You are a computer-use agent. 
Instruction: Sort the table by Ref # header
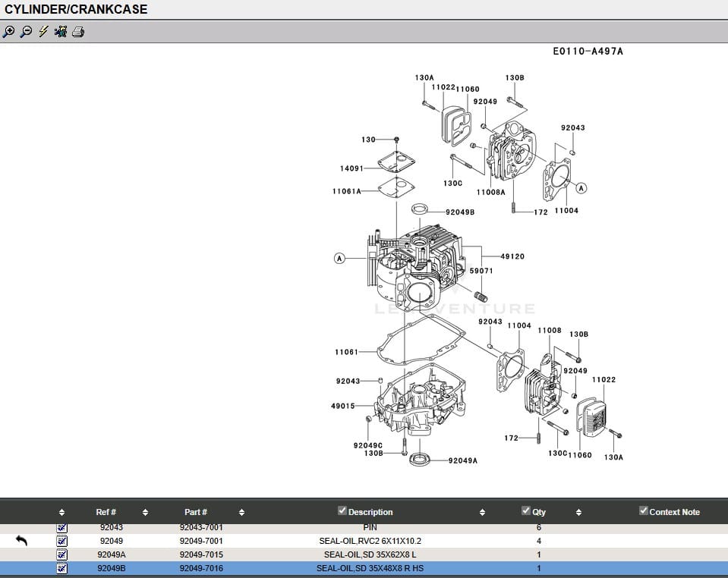click(x=106, y=513)
